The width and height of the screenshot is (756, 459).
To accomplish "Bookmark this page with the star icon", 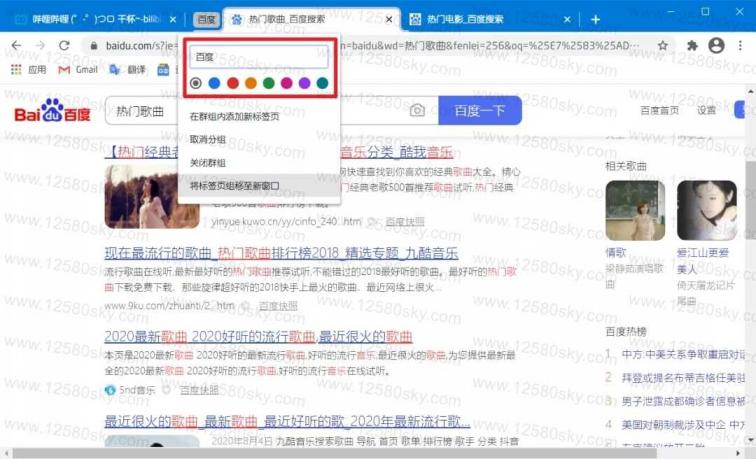I will [663, 45].
